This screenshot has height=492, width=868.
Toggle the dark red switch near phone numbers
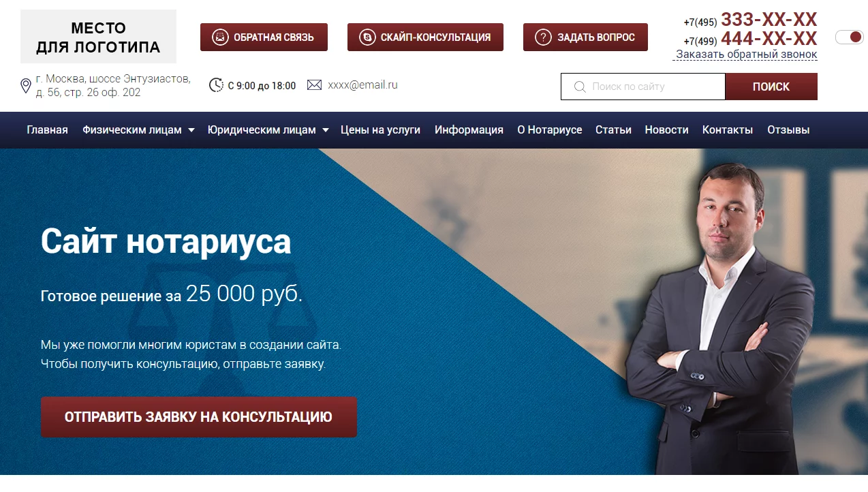click(x=849, y=37)
